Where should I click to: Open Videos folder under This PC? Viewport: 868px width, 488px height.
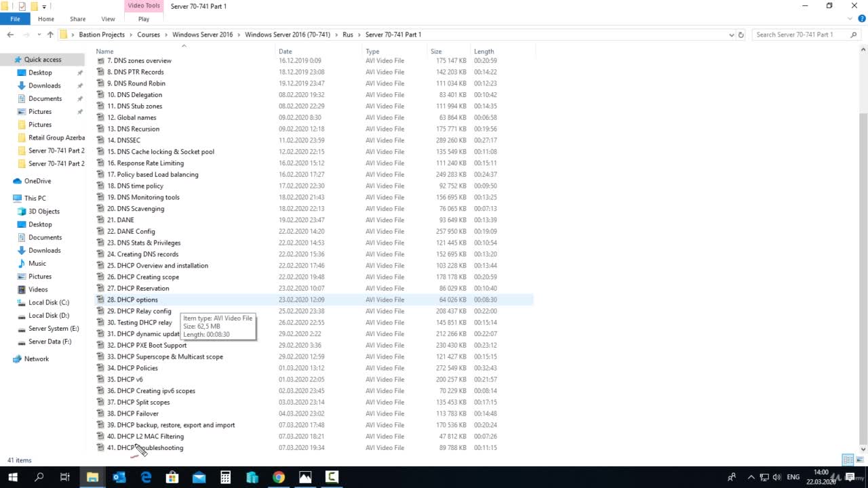[x=38, y=289]
